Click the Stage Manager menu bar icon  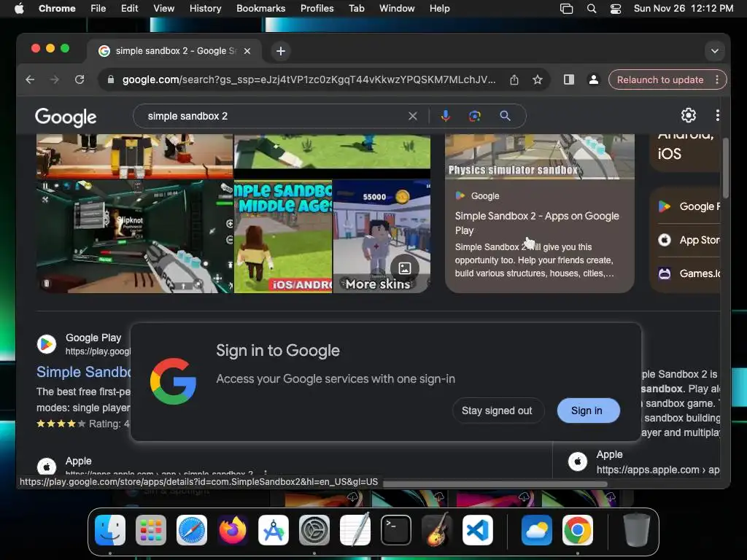click(x=566, y=9)
